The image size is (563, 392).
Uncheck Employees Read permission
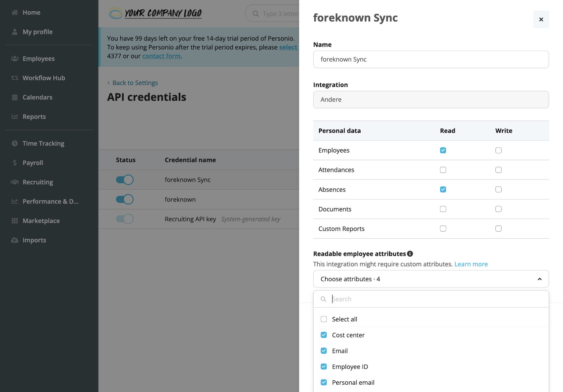[x=443, y=150]
